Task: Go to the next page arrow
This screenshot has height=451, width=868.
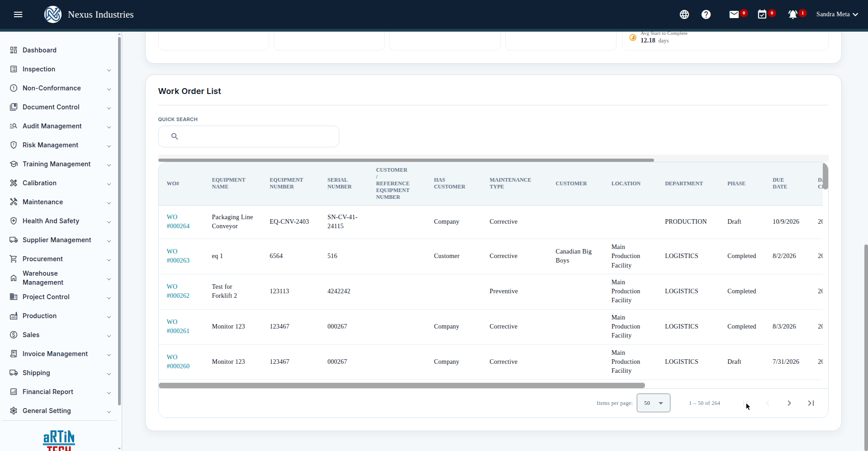Action: click(789, 403)
